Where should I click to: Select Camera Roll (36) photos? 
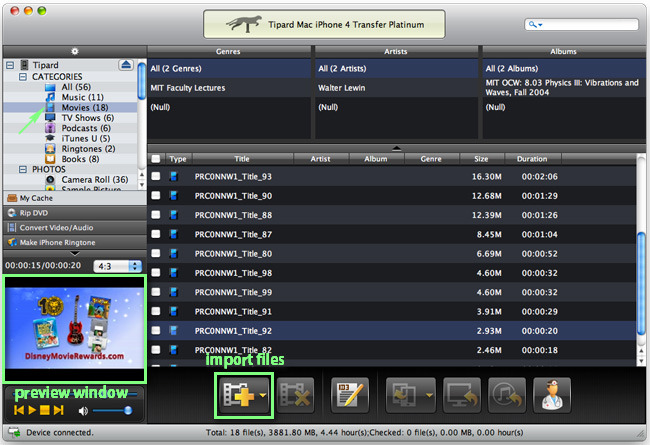(95, 180)
